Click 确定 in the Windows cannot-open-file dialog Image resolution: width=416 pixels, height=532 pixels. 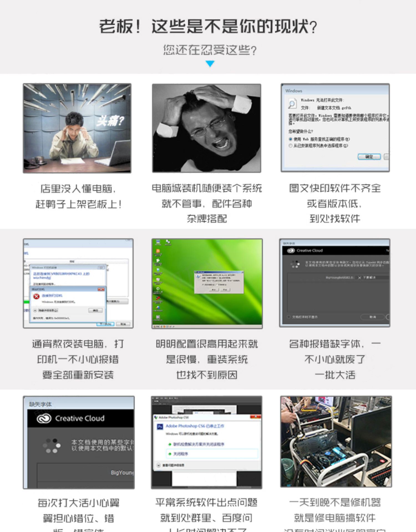pos(369,157)
